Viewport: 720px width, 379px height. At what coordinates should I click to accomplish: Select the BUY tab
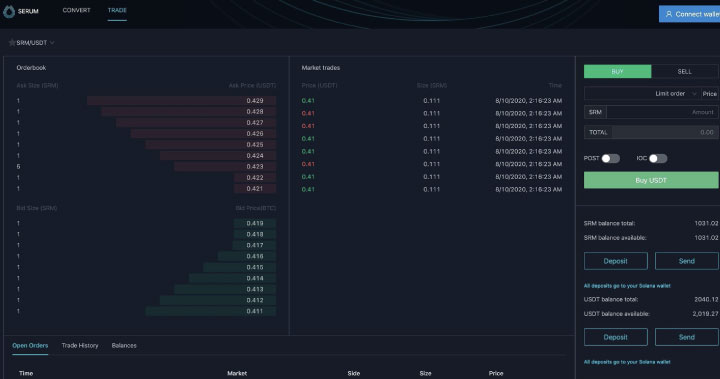(617, 71)
